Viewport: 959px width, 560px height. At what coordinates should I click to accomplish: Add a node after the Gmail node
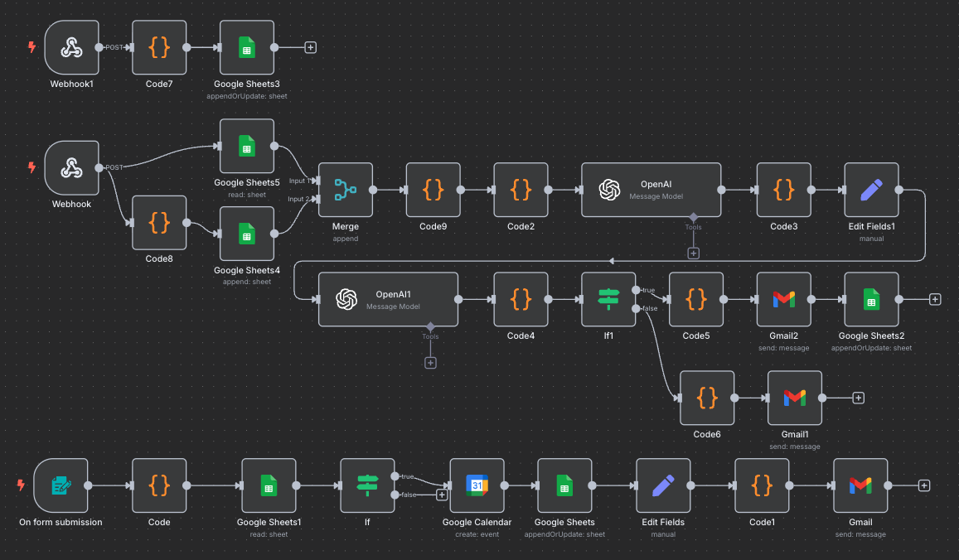[924, 486]
